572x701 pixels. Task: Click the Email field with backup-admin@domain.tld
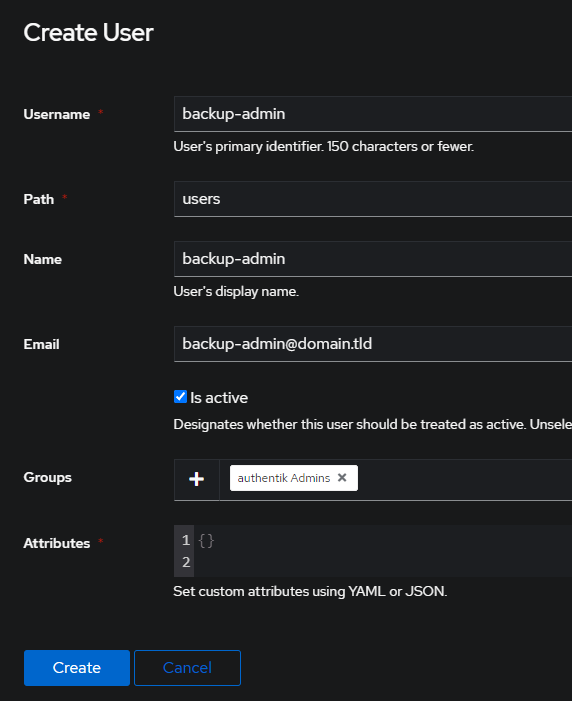tap(373, 344)
